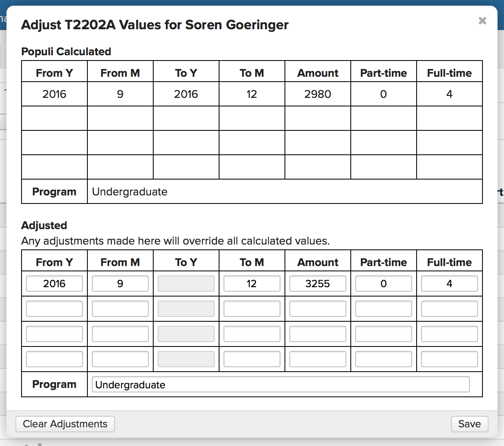The width and height of the screenshot is (504, 446).
Task: Click the Undergraduate program text in Populi Calculated
Action: pyautogui.click(x=130, y=192)
